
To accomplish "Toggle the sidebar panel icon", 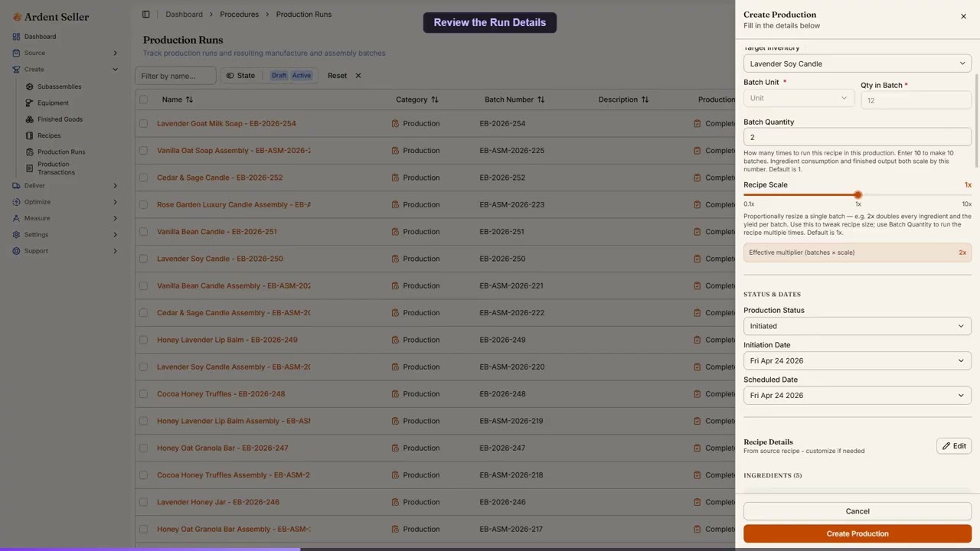I will tap(145, 15).
